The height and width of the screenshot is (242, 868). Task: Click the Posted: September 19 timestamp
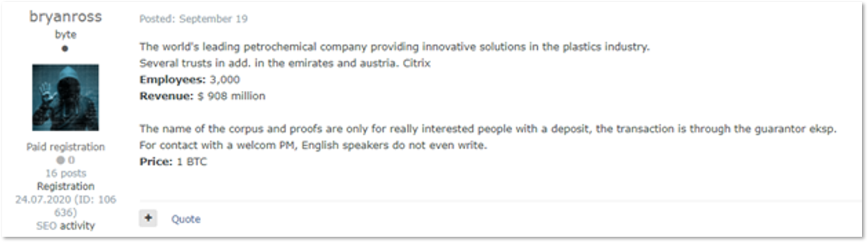tap(193, 19)
